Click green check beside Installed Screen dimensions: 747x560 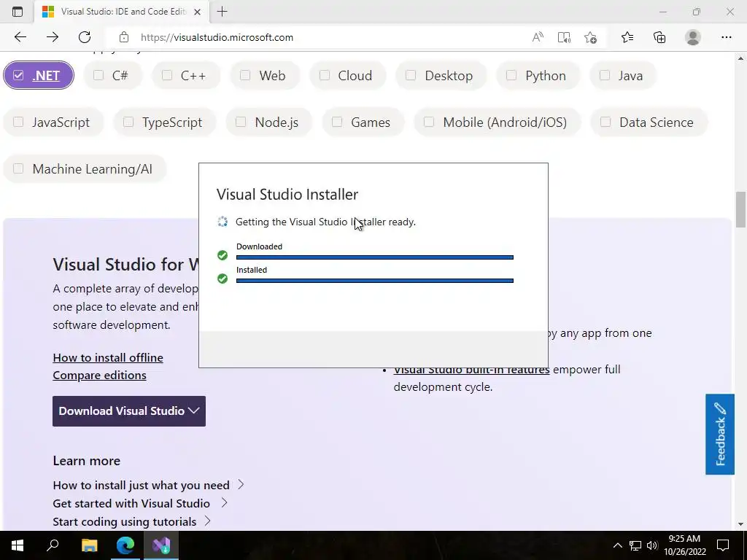tap(222, 278)
